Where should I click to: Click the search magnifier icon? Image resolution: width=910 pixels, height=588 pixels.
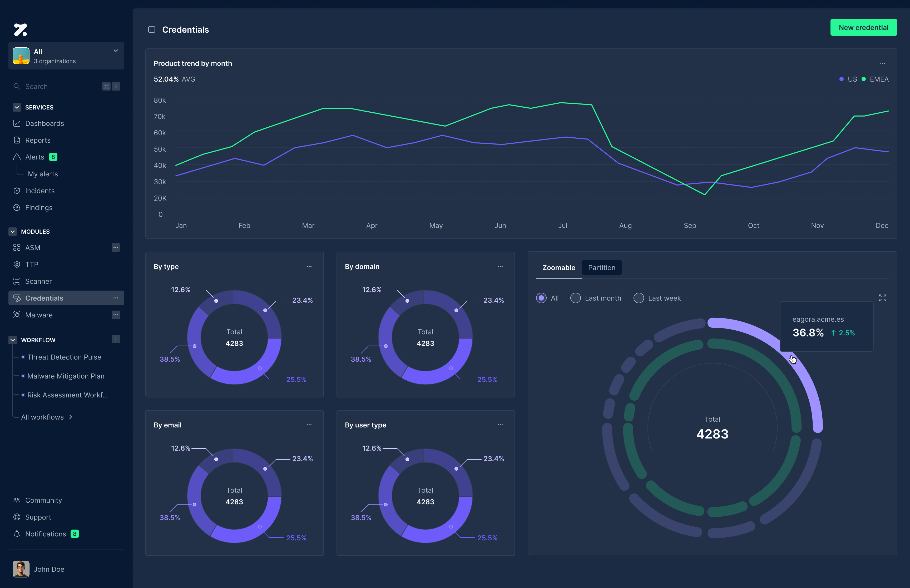(x=17, y=86)
